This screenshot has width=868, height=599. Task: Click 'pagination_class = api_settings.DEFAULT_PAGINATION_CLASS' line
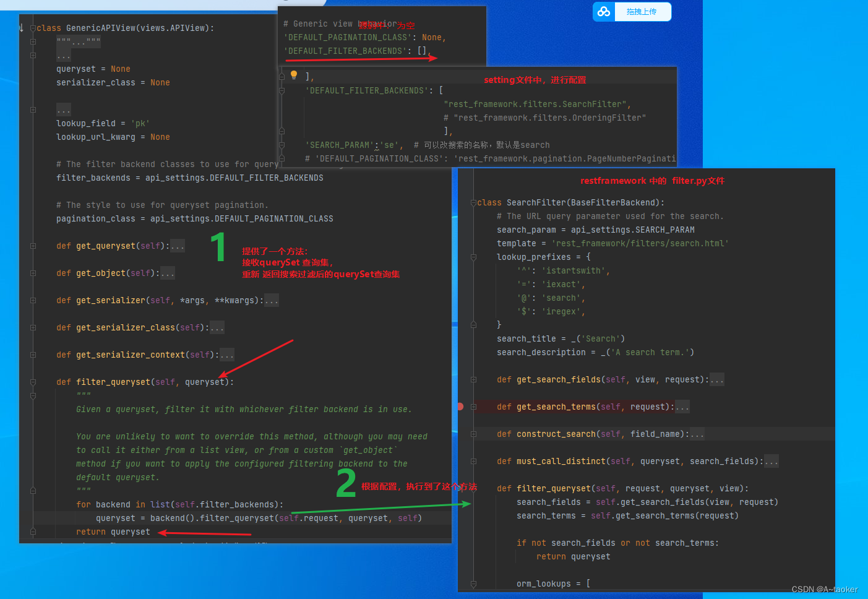coord(195,218)
